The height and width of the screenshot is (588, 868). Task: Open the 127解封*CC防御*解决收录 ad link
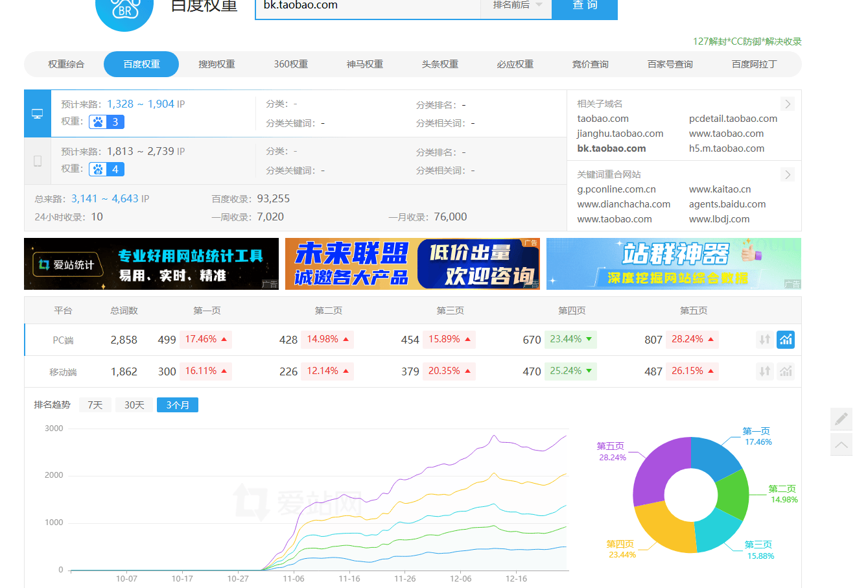[x=747, y=41]
